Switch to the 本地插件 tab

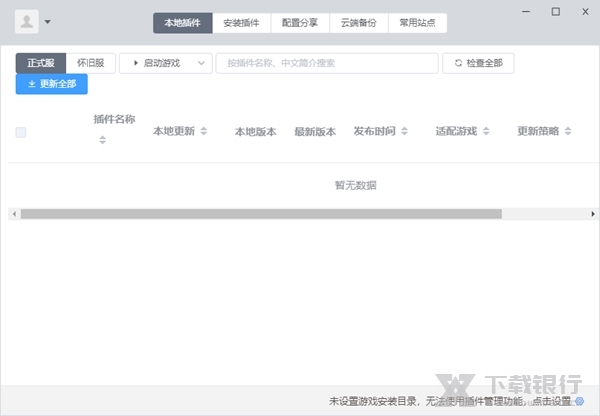(x=183, y=23)
